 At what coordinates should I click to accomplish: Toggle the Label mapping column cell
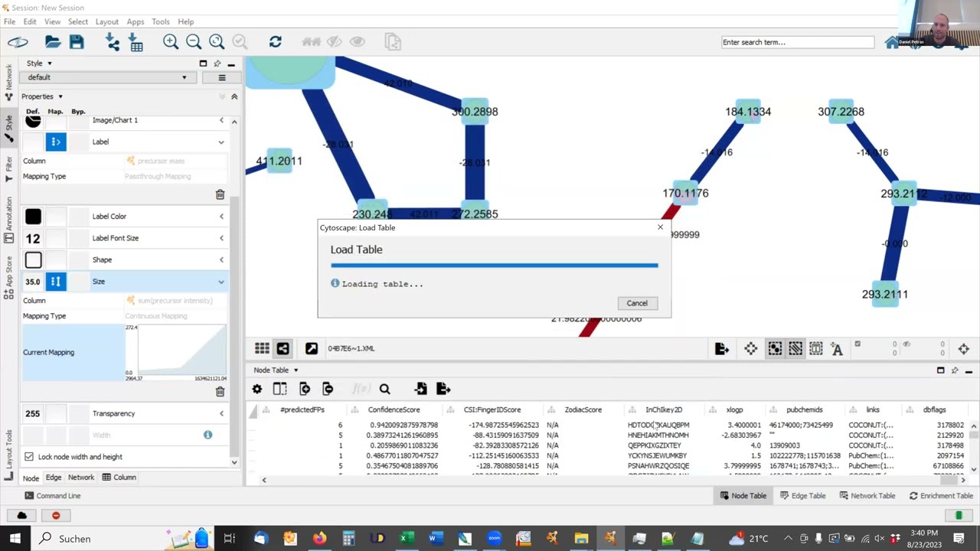(56, 142)
